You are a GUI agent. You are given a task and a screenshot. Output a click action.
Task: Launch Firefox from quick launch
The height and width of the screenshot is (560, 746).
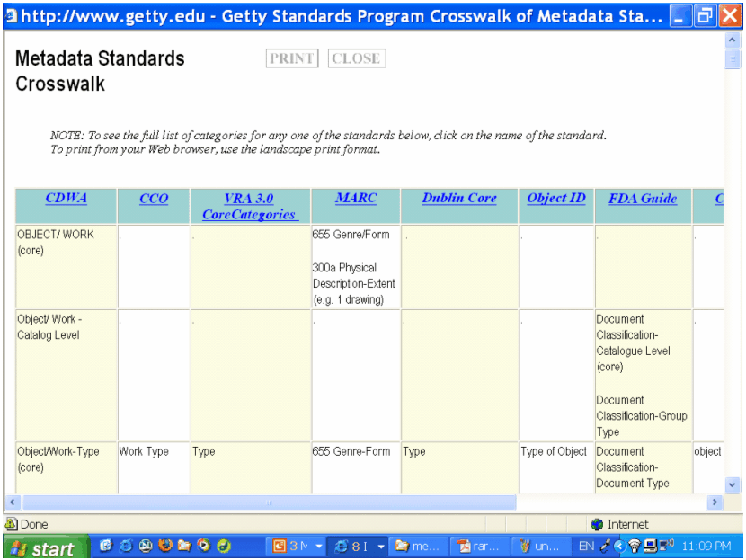(x=165, y=546)
